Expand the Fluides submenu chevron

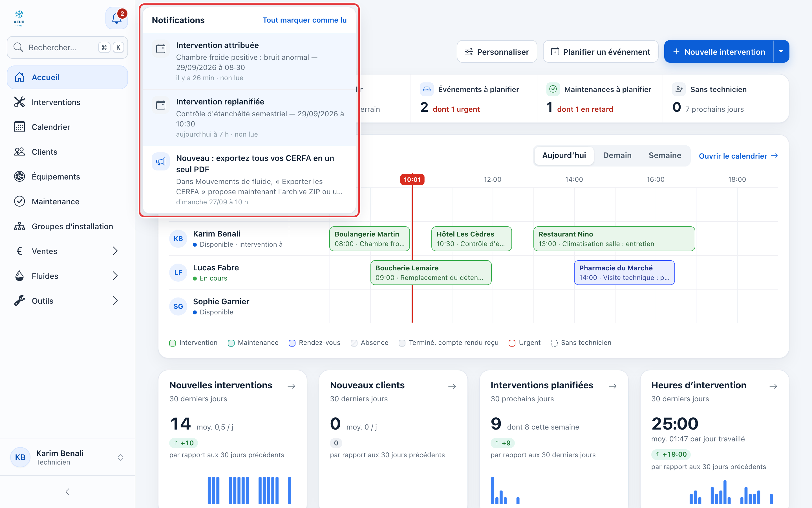tap(115, 276)
